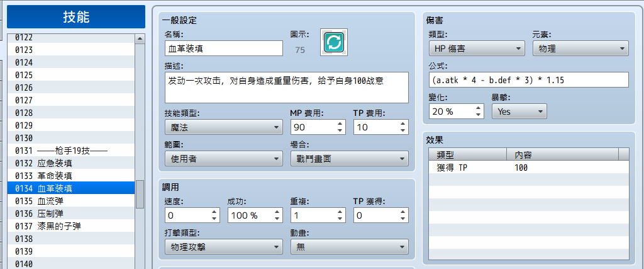Viewport: 644px width, 269px height.
Task: Select skill 0133 革命装填
Action: pos(72,176)
